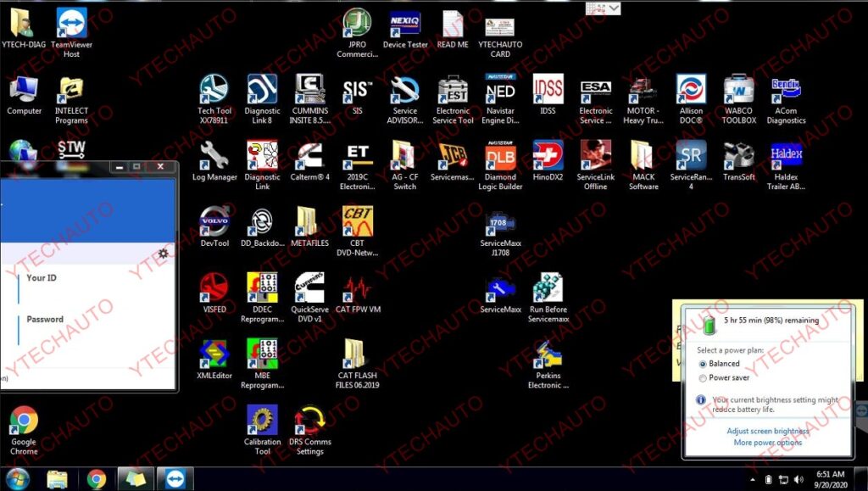The height and width of the screenshot is (491, 868).
Task: Open CAT FPW VM shortcut
Action: pyautogui.click(x=358, y=294)
